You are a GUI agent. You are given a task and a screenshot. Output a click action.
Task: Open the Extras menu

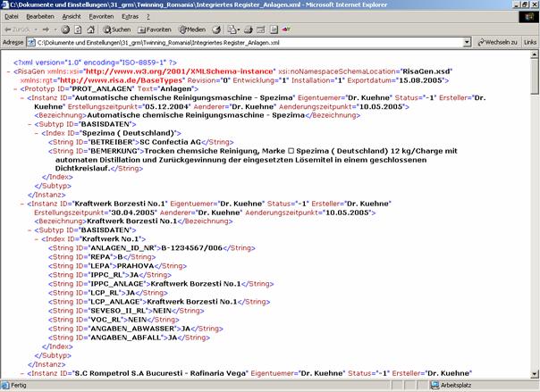pyautogui.click(x=131, y=16)
